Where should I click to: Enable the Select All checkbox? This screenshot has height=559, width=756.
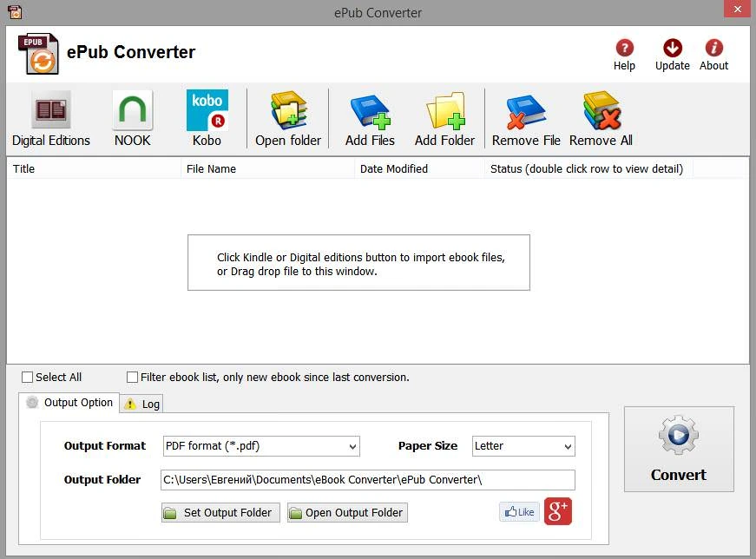pyautogui.click(x=28, y=378)
